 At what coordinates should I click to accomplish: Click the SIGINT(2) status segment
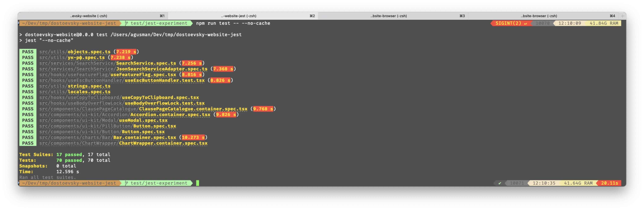[x=511, y=23]
